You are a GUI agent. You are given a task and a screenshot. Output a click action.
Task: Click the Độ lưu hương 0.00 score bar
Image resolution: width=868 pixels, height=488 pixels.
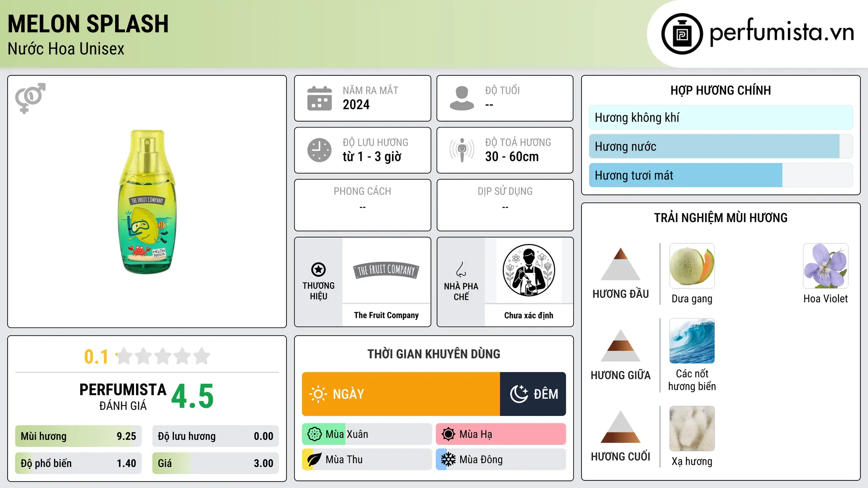pos(215,436)
